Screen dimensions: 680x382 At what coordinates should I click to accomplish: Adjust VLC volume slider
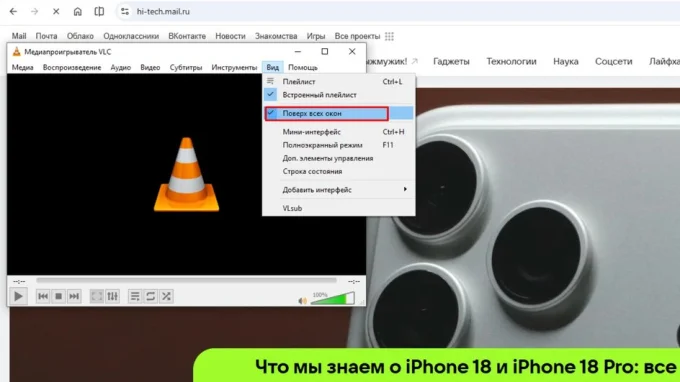pos(333,299)
